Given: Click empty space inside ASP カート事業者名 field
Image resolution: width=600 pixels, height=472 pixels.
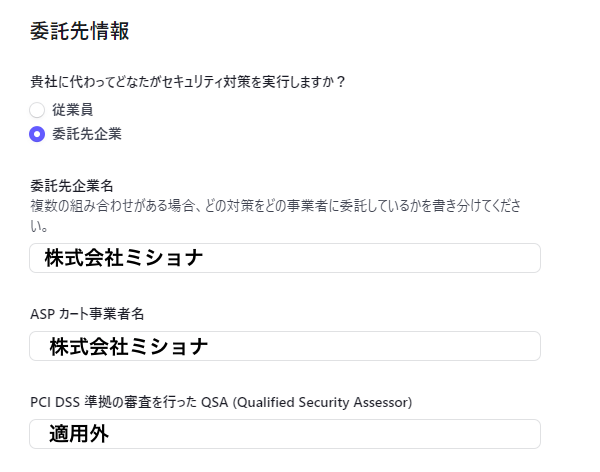Looking at the screenshot, I should [x=400, y=346].
